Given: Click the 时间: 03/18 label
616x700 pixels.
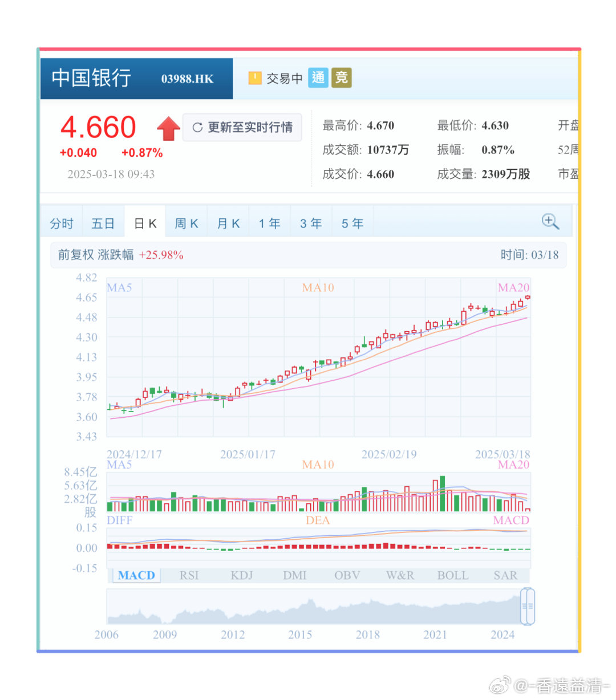Looking at the screenshot, I should click(x=529, y=255).
